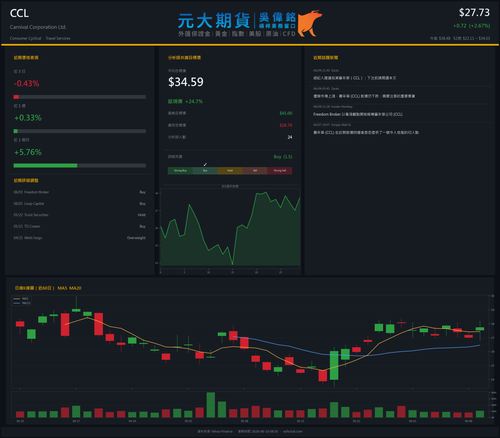Select the CCL ticker symbol

19,13
